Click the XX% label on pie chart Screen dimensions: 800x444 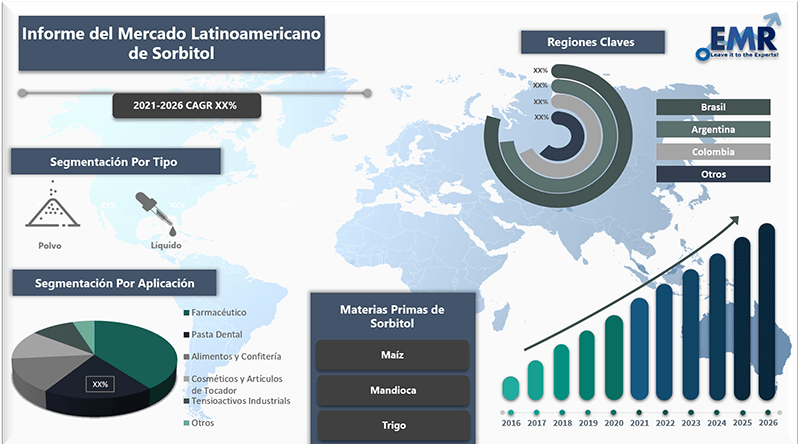100,384
